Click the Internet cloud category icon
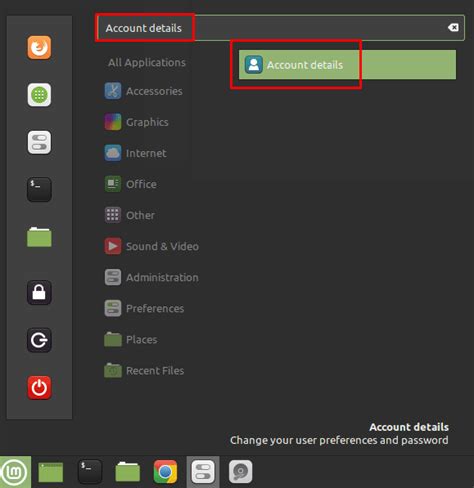The image size is (474, 488). (x=113, y=153)
